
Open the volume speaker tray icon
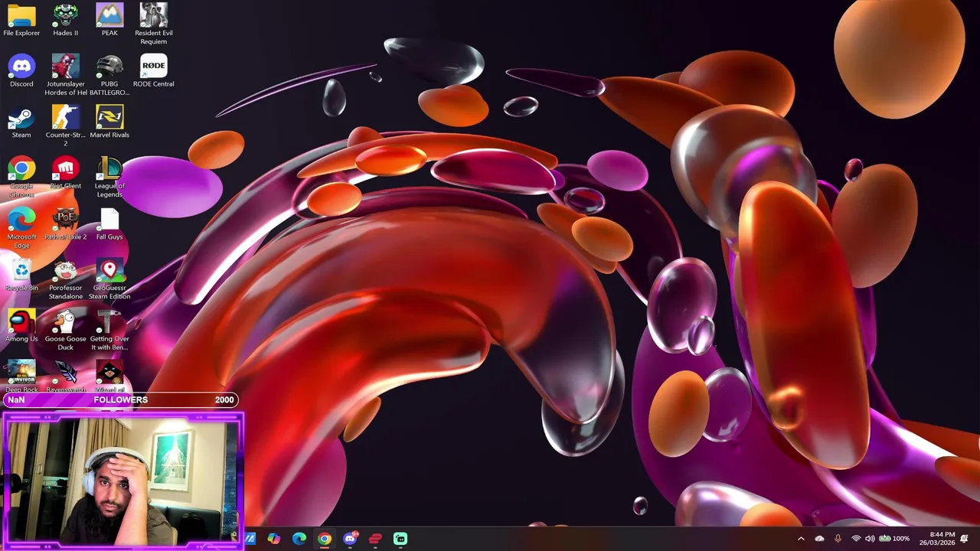tap(870, 539)
